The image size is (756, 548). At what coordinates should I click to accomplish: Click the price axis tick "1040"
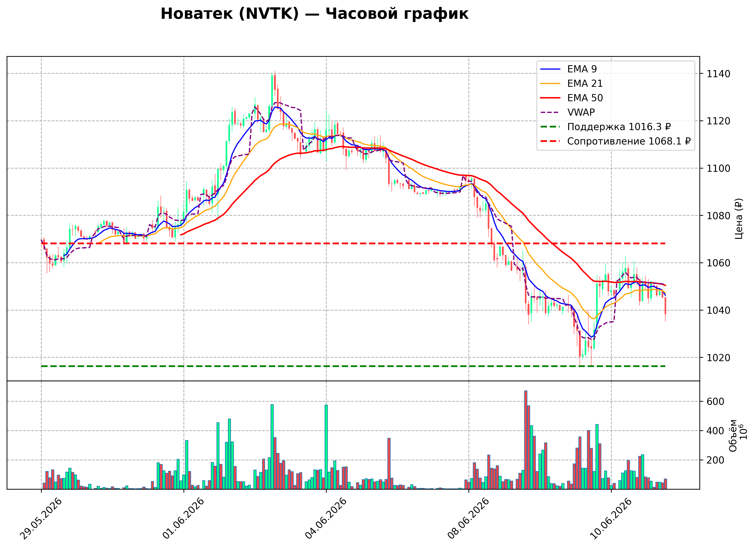point(718,310)
